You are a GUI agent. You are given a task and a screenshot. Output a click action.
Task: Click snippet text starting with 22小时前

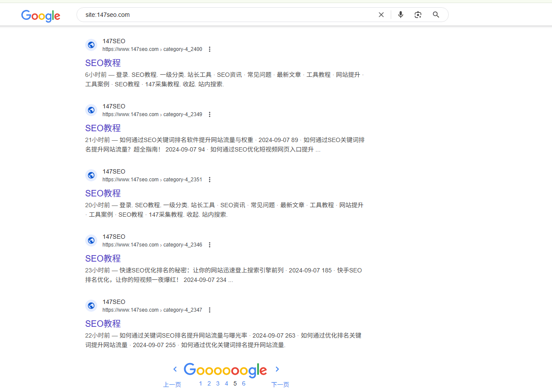click(x=223, y=340)
